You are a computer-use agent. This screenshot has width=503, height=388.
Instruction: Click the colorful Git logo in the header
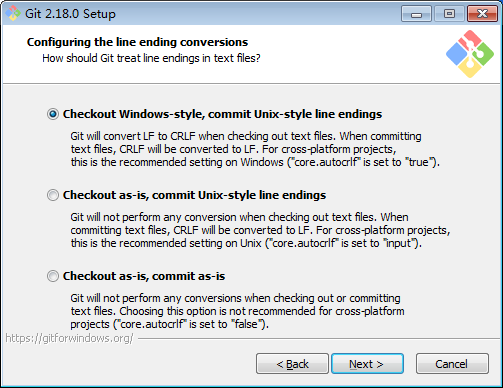click(470, 54)
